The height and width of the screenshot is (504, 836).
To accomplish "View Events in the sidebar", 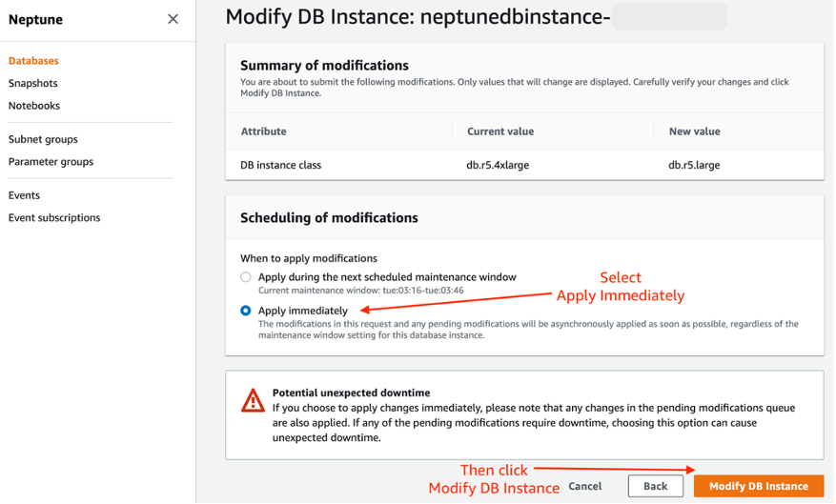I will 24,195.
